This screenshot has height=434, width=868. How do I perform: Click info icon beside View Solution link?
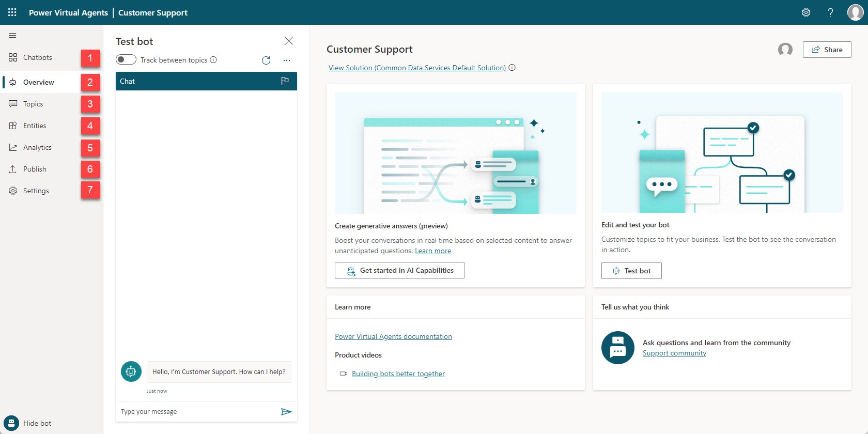point(512,68)
